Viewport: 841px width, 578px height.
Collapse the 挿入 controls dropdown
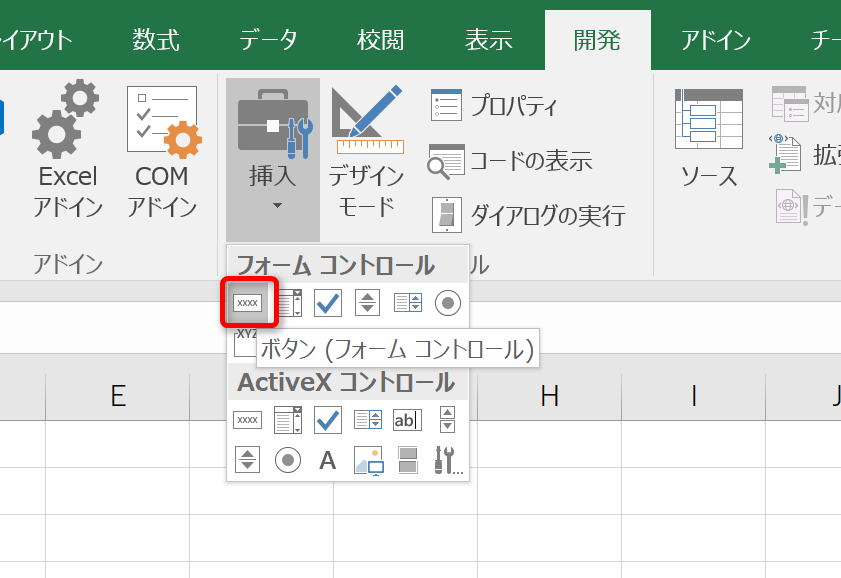273,159
